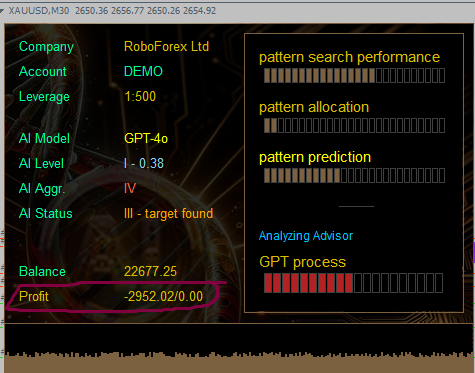Screen dimensions: 475x373
Task: Click the 'pattern prediction' progress bar
Action: (x=354, y=175)
